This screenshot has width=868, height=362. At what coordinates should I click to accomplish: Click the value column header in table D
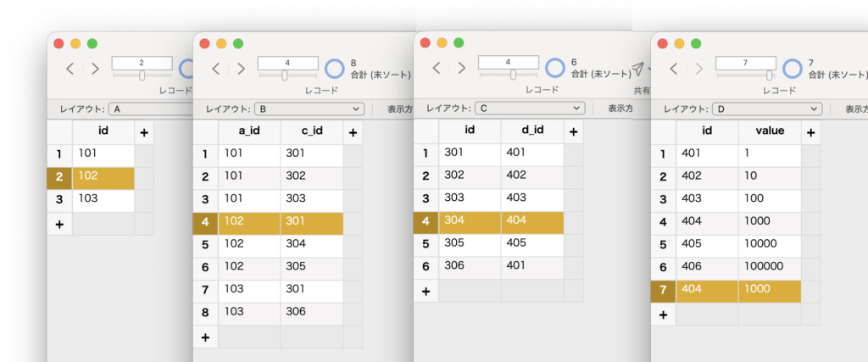(769, 131)
